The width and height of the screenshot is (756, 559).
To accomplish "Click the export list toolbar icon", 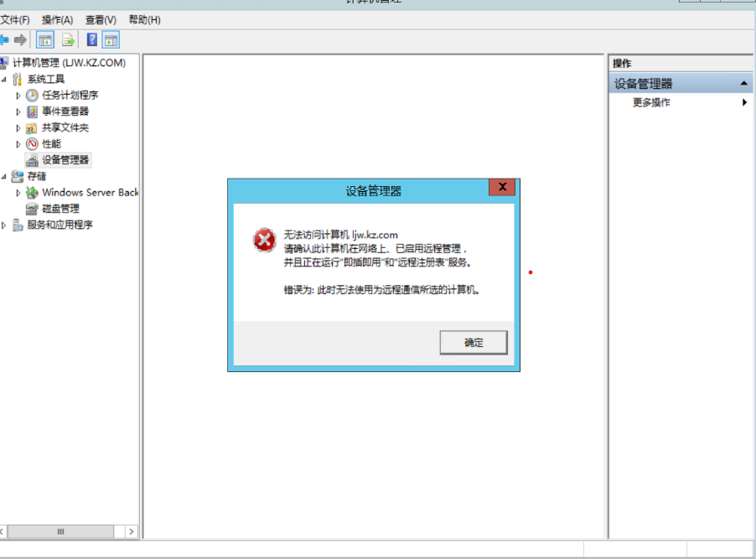I will coord(69,40).
